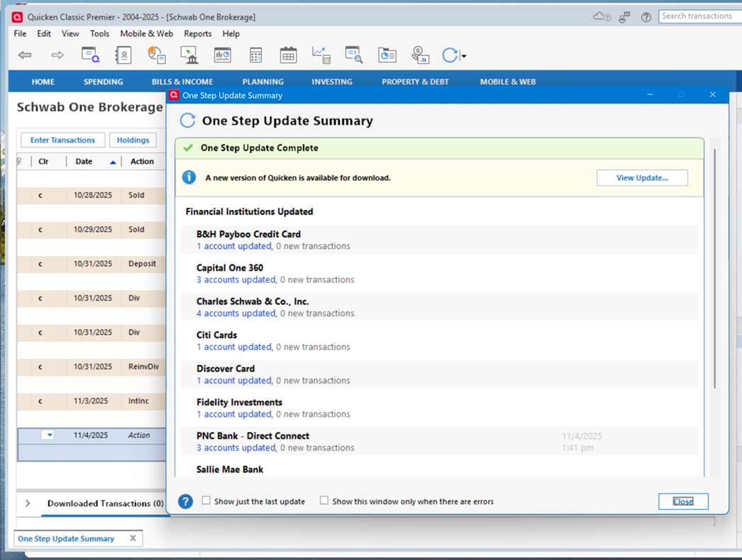Viewport: 742px width, 560px height.
Task: Open the Help menu
Action: (x=231, y=33)
